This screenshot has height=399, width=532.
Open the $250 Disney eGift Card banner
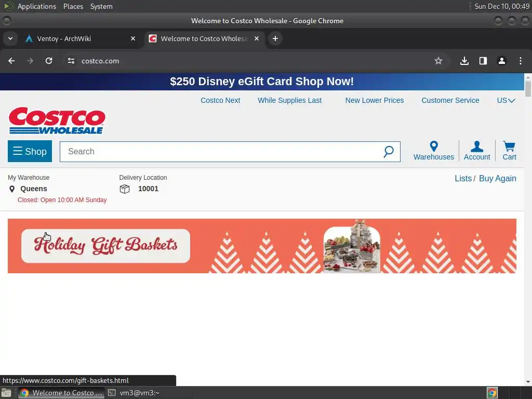262,82
